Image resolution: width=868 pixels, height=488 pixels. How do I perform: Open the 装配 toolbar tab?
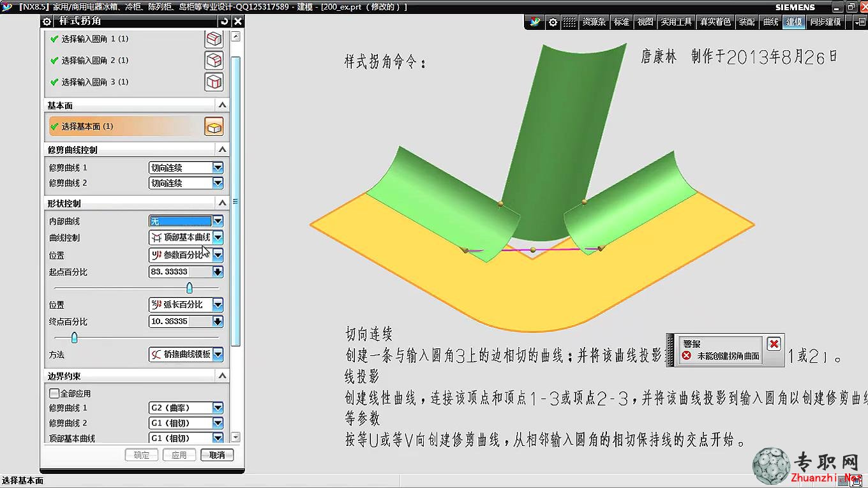point(747,22)
